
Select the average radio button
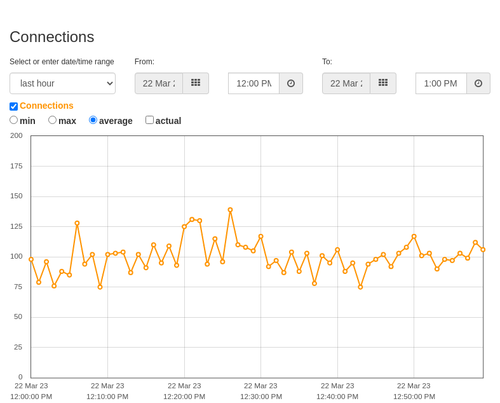pos(93,120)
